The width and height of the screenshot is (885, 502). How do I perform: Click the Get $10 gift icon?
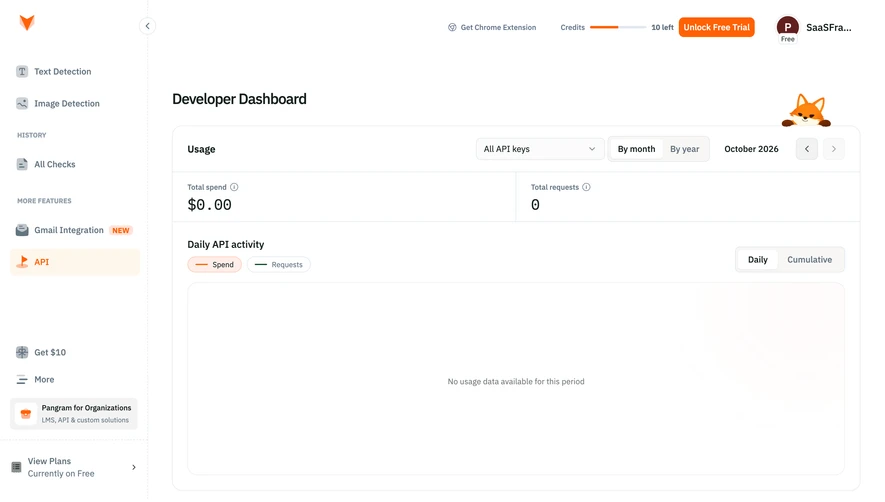(x=22, y=352)
